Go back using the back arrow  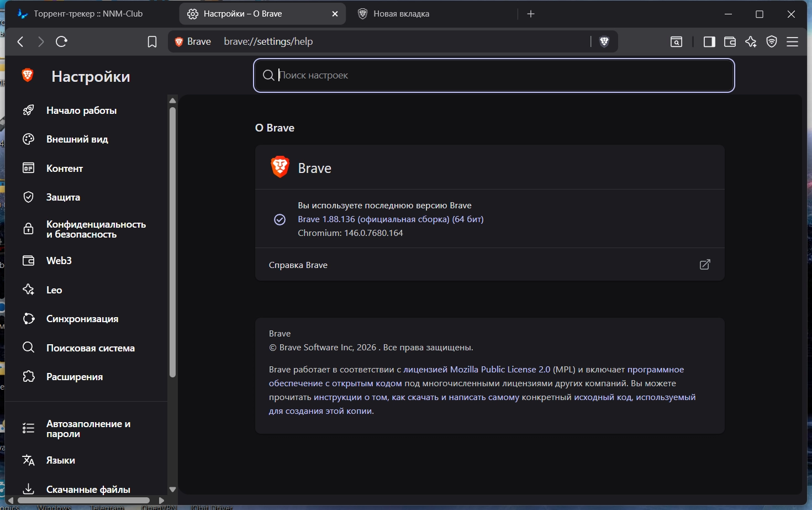[20, 41]
